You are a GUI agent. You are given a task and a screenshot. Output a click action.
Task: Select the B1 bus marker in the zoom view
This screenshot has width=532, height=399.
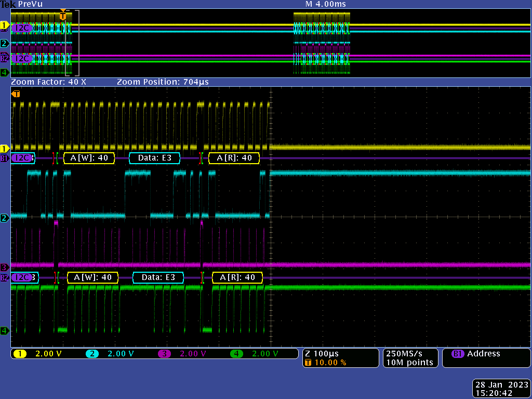tap(4, 158)
